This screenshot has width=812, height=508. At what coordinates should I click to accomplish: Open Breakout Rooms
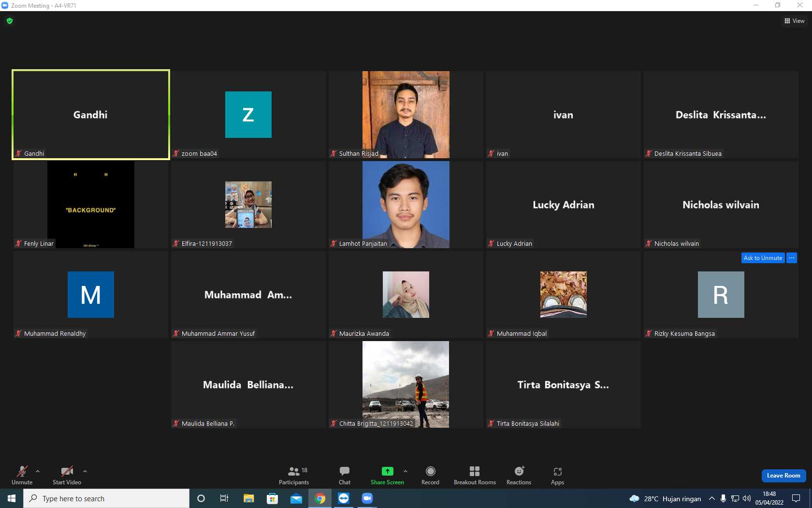point(475,476)
